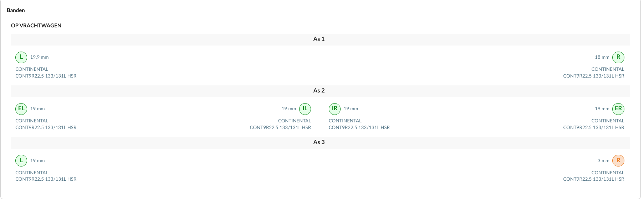Select the As 1 right tire badge
Image resolution: width=644 pixels, height=201 pixels.
point(618,57)
